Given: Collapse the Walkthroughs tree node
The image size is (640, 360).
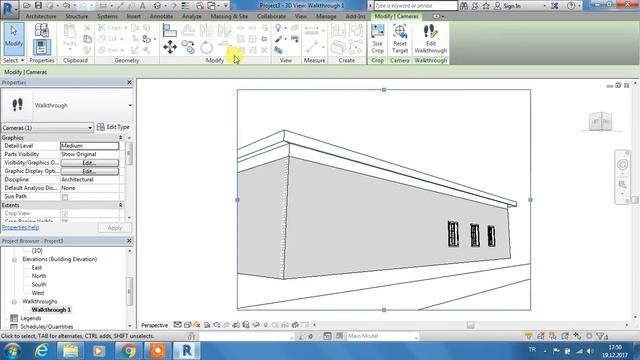Looking at the screenshot, I should [x=14, y=302].
